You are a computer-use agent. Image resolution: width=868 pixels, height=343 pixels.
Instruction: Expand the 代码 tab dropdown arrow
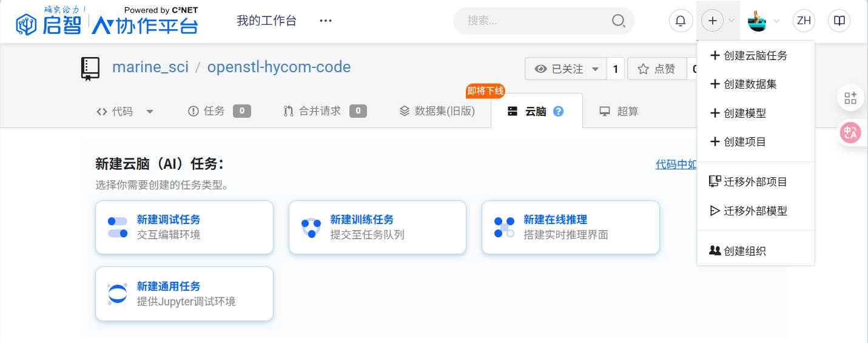[x=150, y=112]
